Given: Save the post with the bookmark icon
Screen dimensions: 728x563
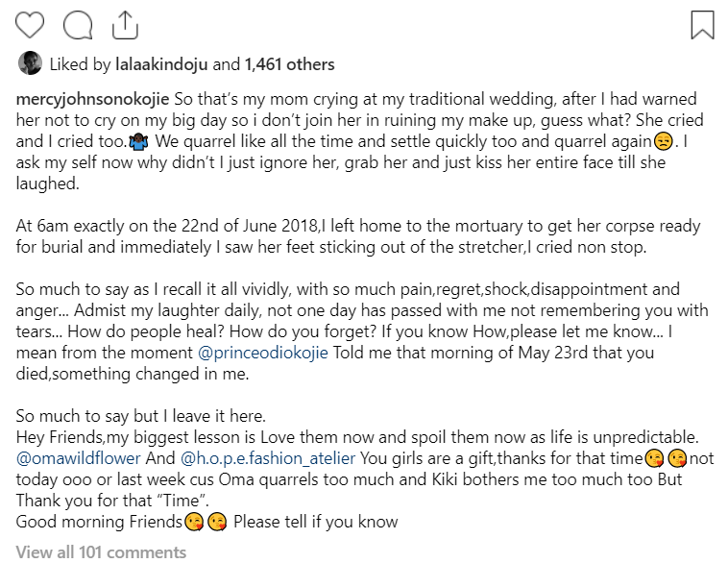Looking at the screenshot, I should point(702,24).
